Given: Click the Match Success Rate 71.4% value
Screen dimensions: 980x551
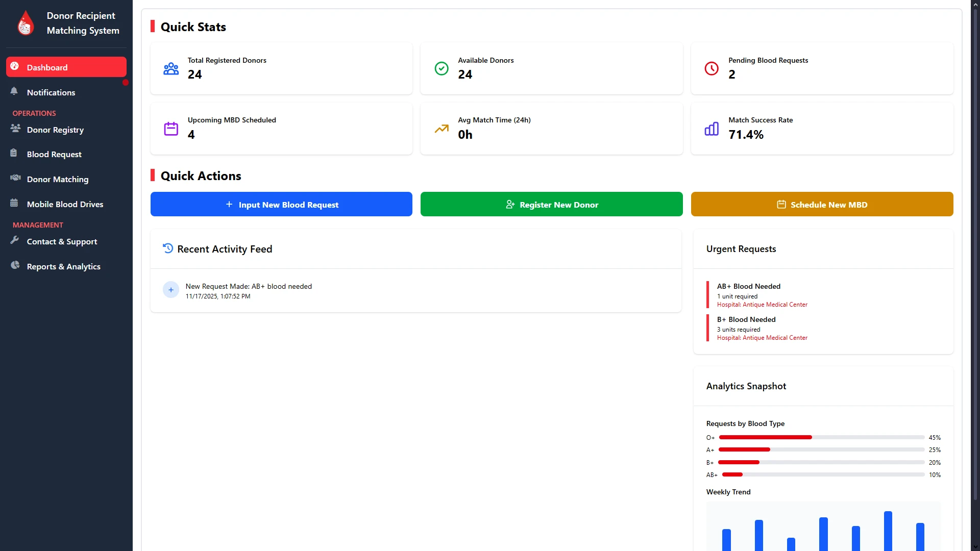Looking at the screenshot, I should [746, 135].
